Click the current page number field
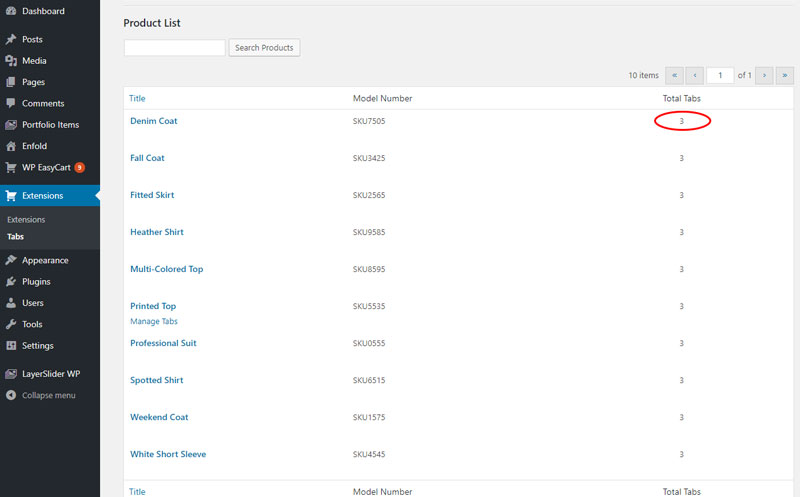 tap(720, 76)
